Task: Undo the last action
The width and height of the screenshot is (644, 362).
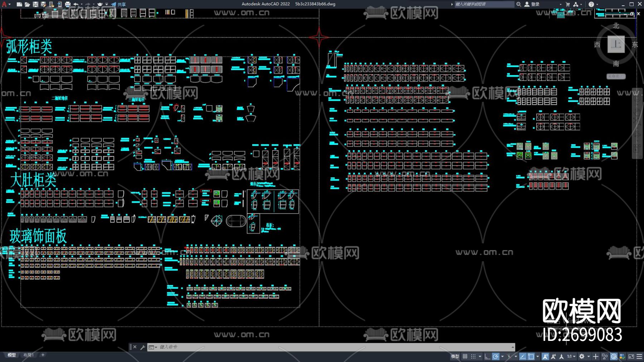Action: point(76,4)
